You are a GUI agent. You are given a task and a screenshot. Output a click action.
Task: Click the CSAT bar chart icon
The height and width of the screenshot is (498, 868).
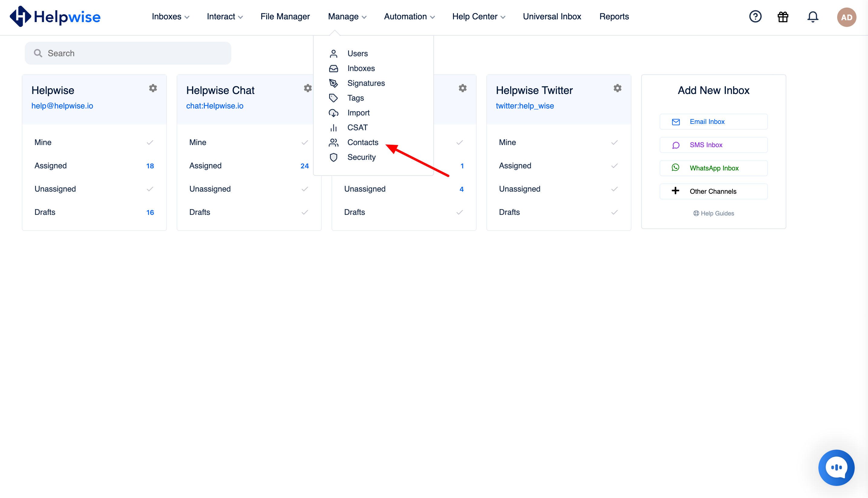pyautogui.click(x=333, y=128)
